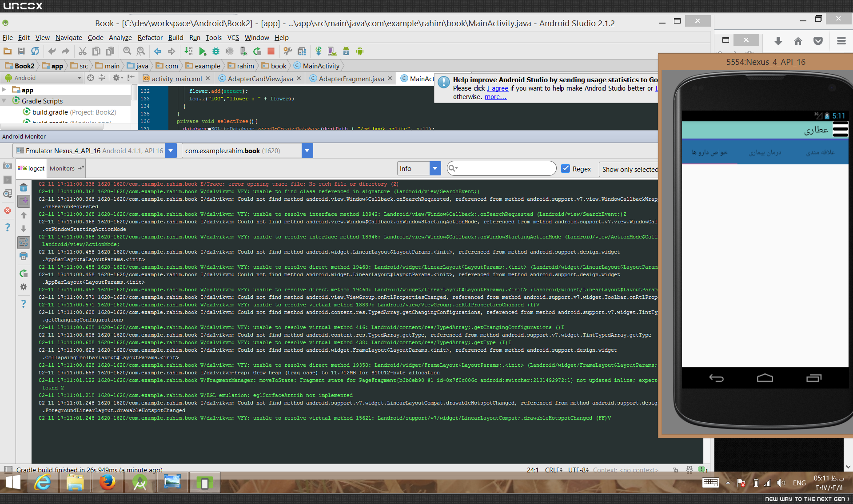
Task: Click Sync Project with Gradle Files icon
Action: point(319,52)
